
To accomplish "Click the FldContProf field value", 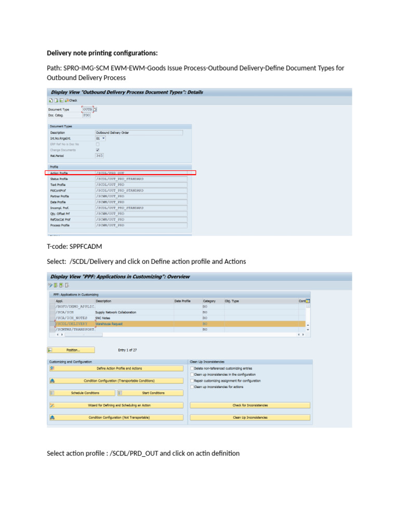I will pos(141,190).
